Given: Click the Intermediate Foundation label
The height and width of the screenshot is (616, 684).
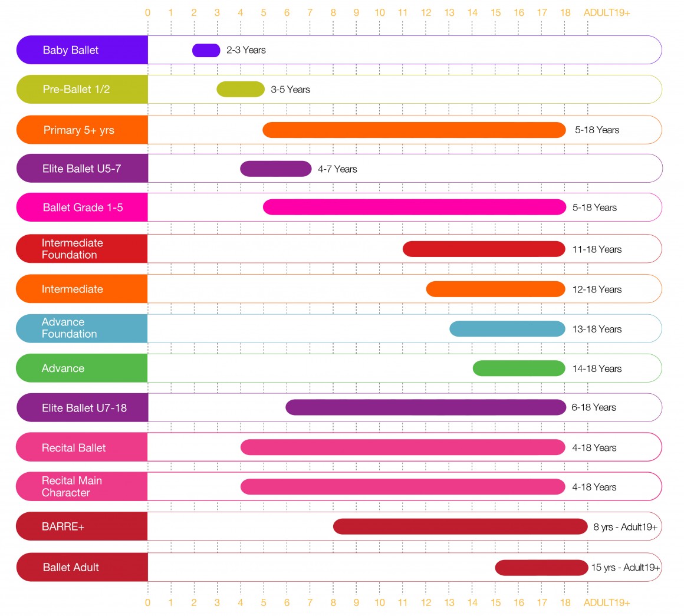Looking at the screenshot, I should (x=72, y=249).
